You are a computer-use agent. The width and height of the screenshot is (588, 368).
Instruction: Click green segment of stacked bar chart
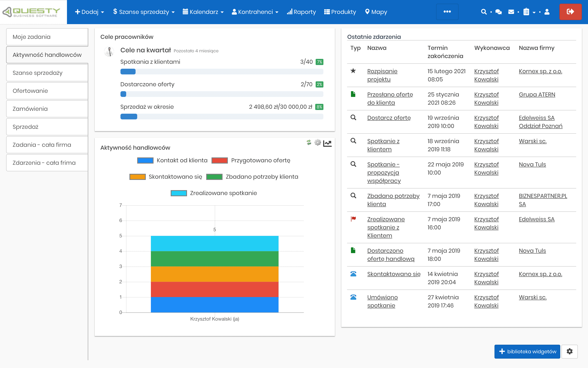click(x=215, y=259)
